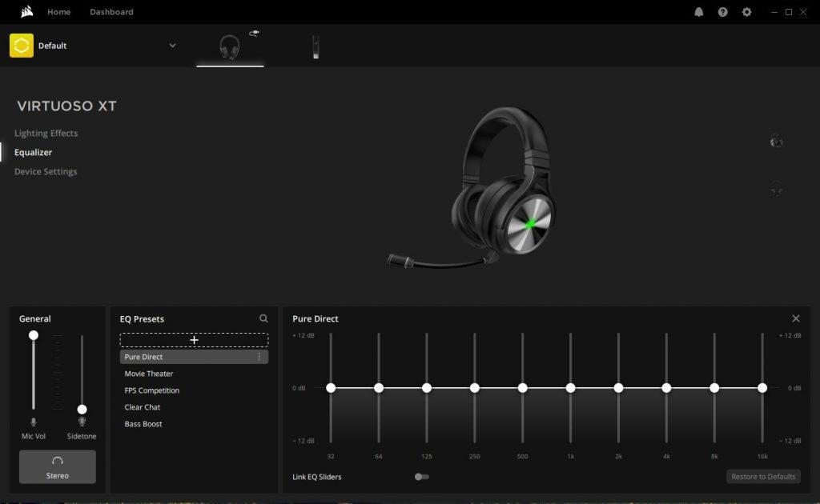Toggle the Stereo audio mode button

coord(58,467)
